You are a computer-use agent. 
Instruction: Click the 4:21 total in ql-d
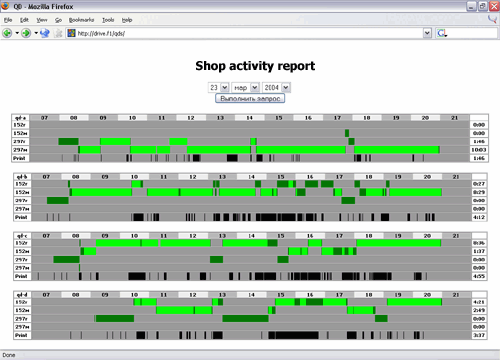tap(479, 302)
